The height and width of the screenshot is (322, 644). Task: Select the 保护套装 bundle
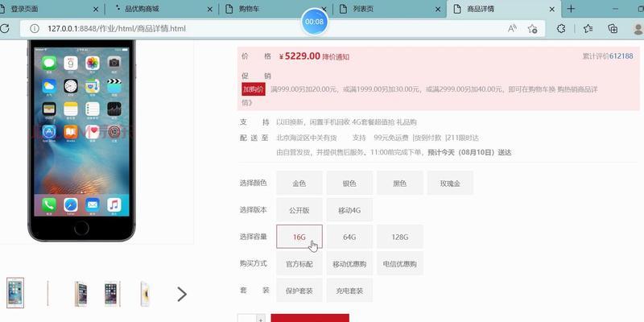click(299, 291)
